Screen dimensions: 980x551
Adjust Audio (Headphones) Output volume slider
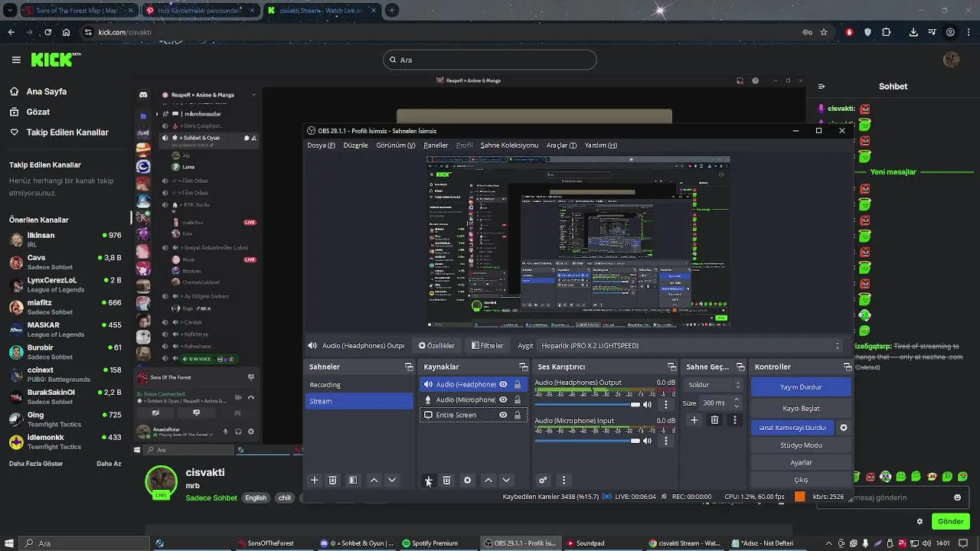[x=588, y=404]
